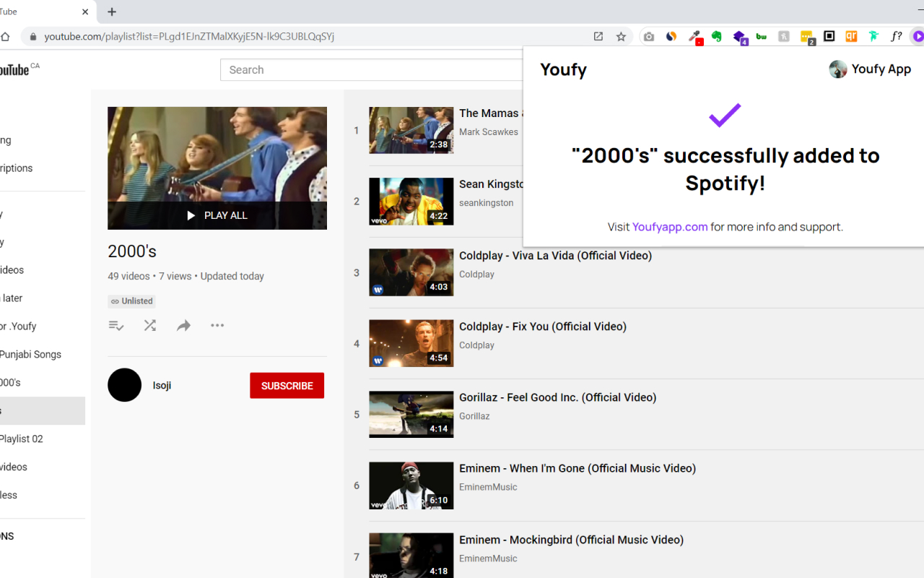Click PLAY ALL on the playlist cover
Screen dimensions: 924x578
point(217,215)
